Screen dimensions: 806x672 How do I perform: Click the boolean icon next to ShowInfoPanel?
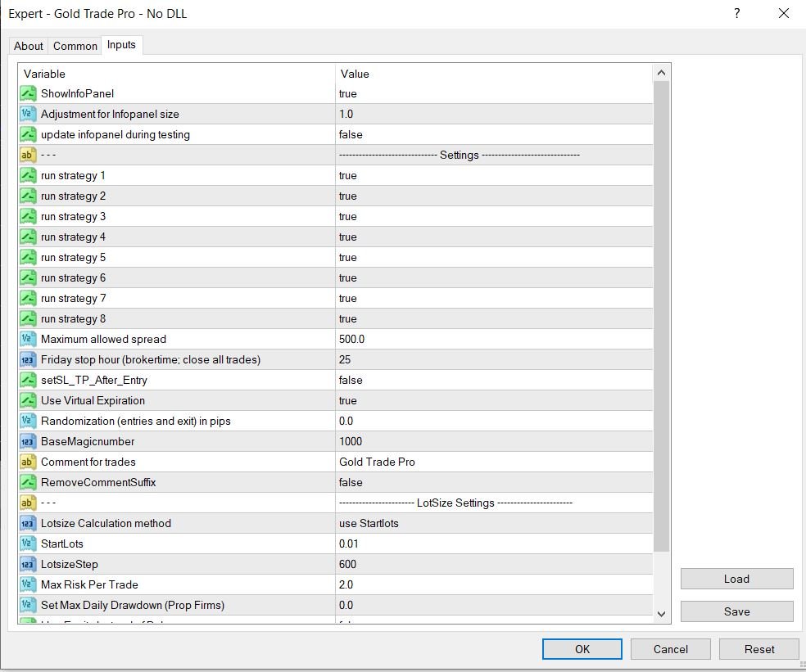point(28,94)
